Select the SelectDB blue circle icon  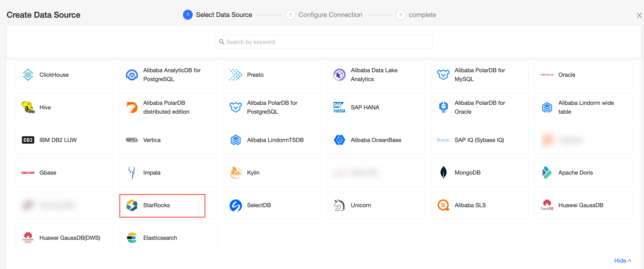tap(235, 205)
